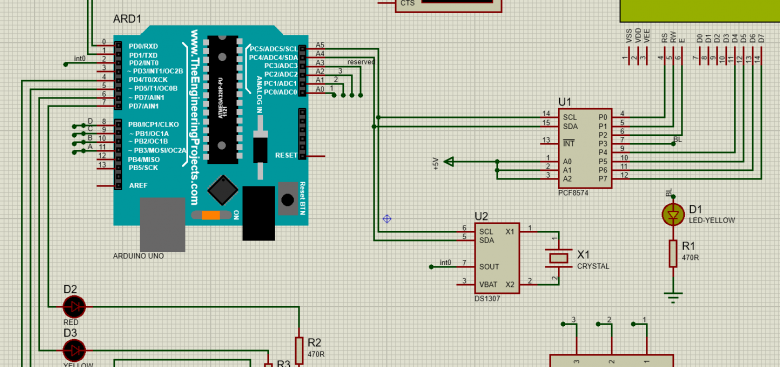Viewport: 780px width, 367px height.
Task: Click the USB connector on Arduino UNO
Action: click(162, 224)
